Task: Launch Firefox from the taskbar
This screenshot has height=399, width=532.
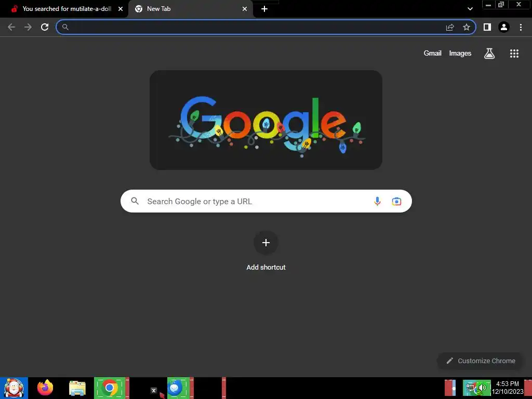Action: point(45,388)
